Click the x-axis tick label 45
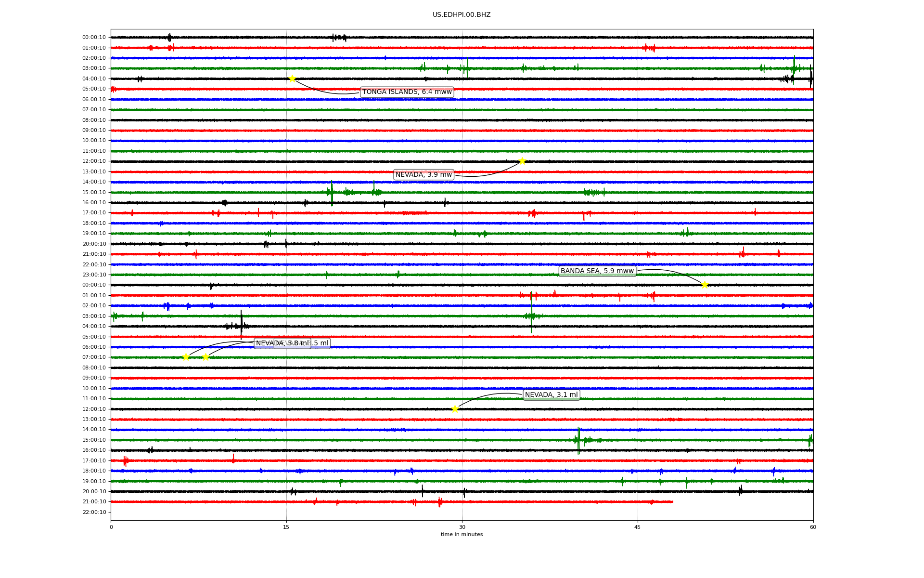Viewport: 924px width, 578px height. [x=638, y=527]
